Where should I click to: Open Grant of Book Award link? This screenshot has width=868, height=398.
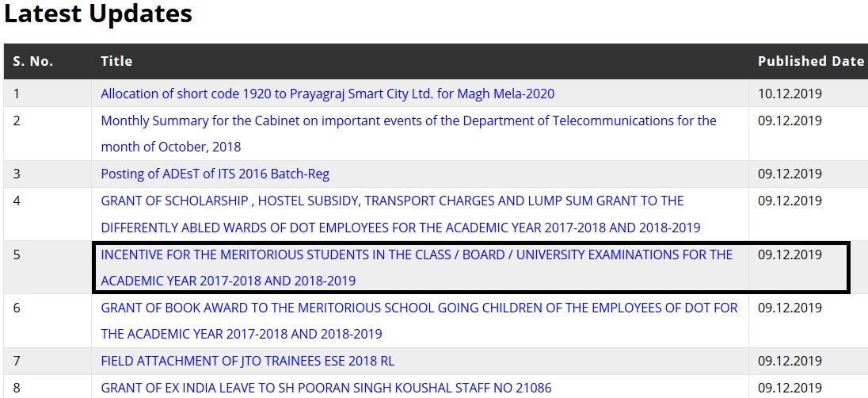419,307
